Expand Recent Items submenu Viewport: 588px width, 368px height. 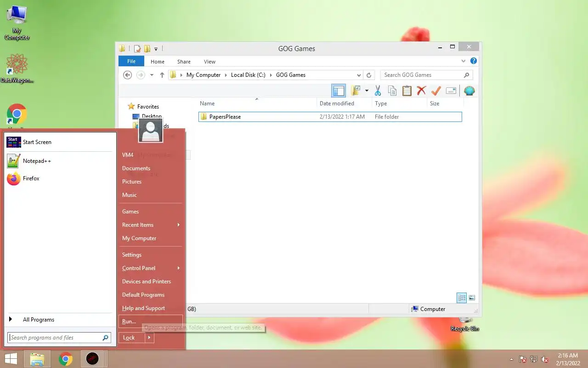(151, 225)
